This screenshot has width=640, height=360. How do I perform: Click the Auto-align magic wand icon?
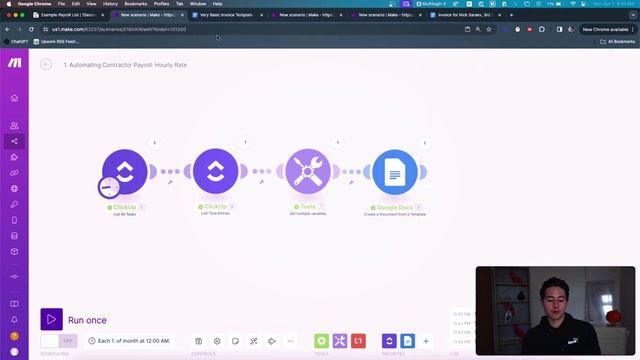click(x=253, y=341)
